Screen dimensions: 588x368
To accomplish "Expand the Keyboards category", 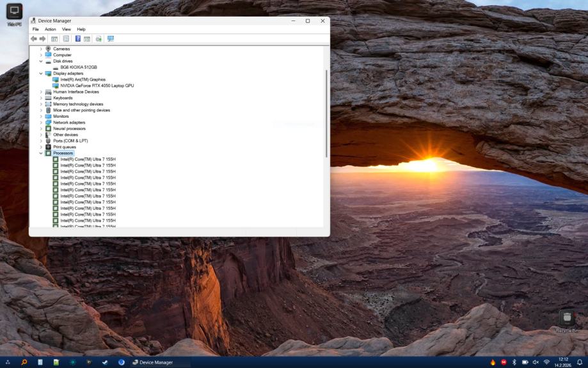I will (41, 98).
